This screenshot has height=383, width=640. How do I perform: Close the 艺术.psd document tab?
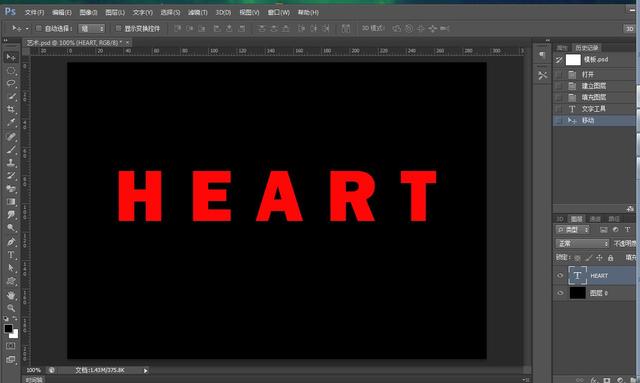click(127, 42)
